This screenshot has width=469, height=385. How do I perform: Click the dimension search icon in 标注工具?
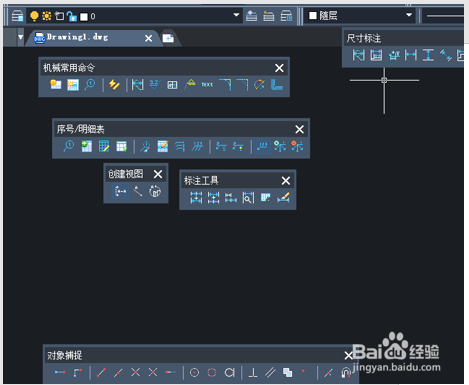click(248, 198)
